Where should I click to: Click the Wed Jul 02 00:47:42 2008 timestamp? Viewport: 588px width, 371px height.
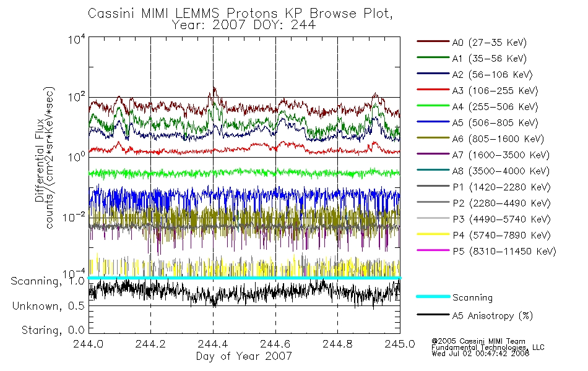(x=480, y=354)
